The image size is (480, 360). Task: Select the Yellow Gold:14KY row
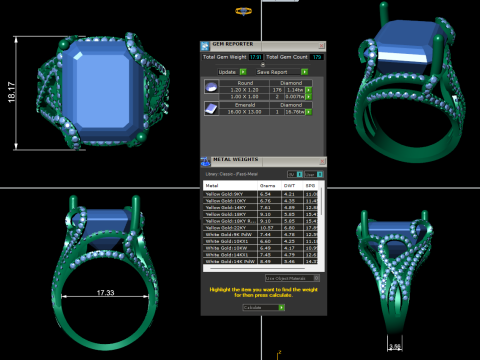tap(260, 207)
